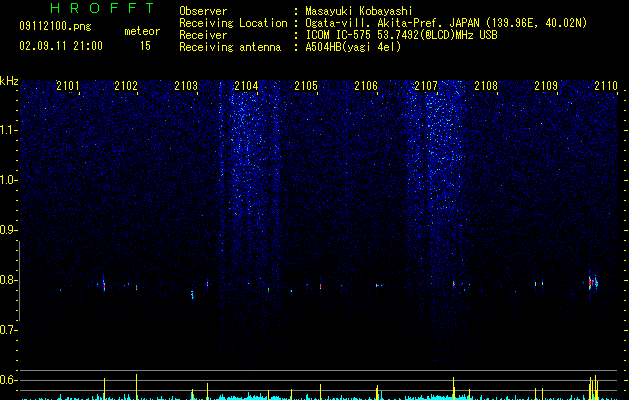629x400 pixels.
Task: Click the 2101 time marker
Action: 68,86
